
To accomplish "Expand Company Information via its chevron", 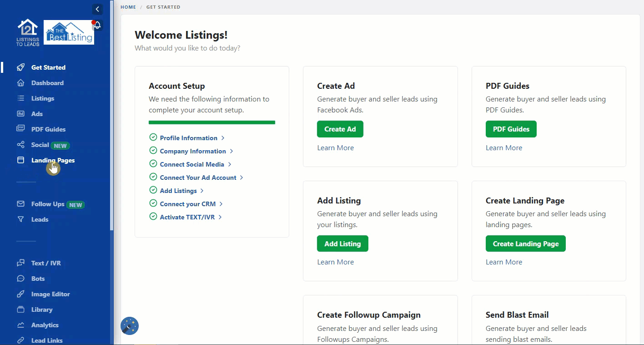I will [231, 151].
